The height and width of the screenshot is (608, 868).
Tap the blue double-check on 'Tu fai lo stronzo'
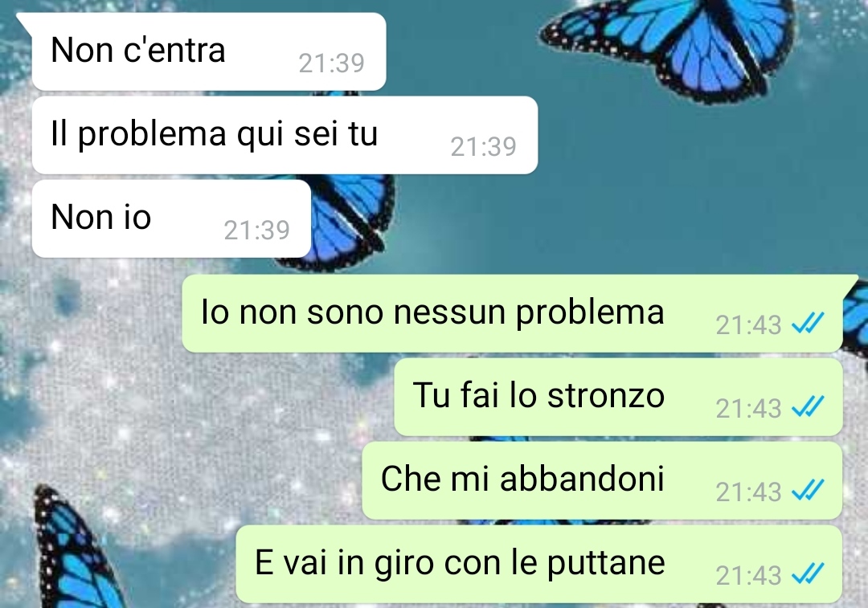(809, 406)
